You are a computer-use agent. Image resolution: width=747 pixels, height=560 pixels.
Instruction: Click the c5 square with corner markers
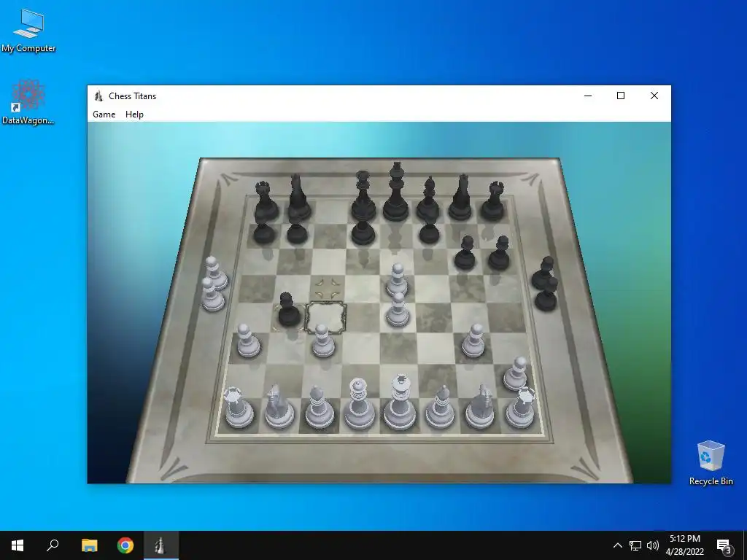tap(328, 289)
